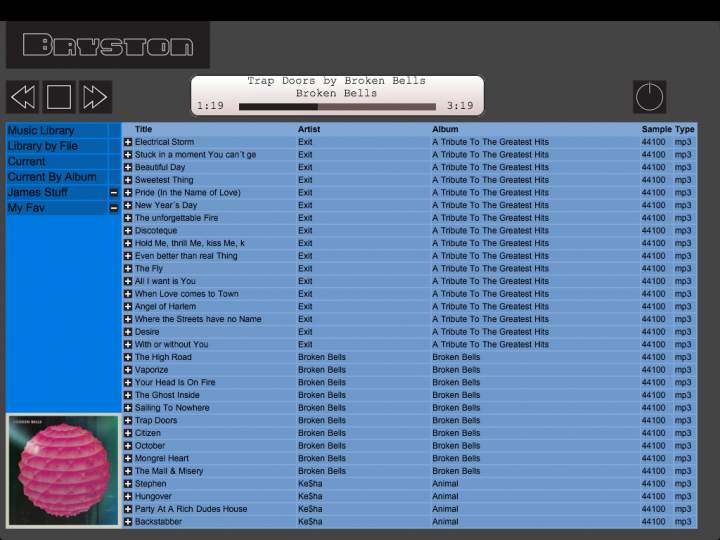Click plus icon beside Angel of Harlem

pyautogui.click(x=128, y=306)
